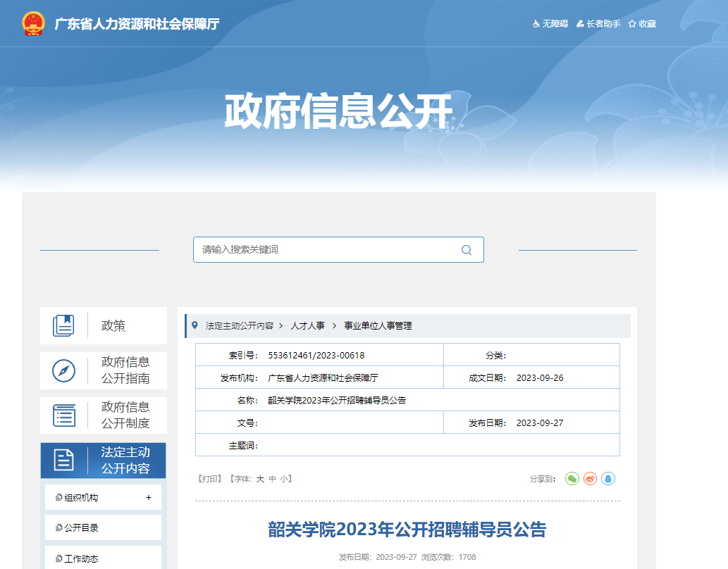Click the search keyword input field

324,250
